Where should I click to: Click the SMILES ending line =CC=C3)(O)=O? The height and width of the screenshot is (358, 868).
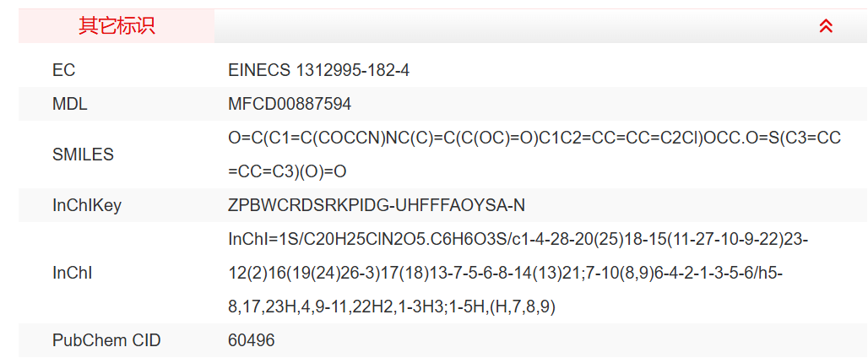[287, 171]
